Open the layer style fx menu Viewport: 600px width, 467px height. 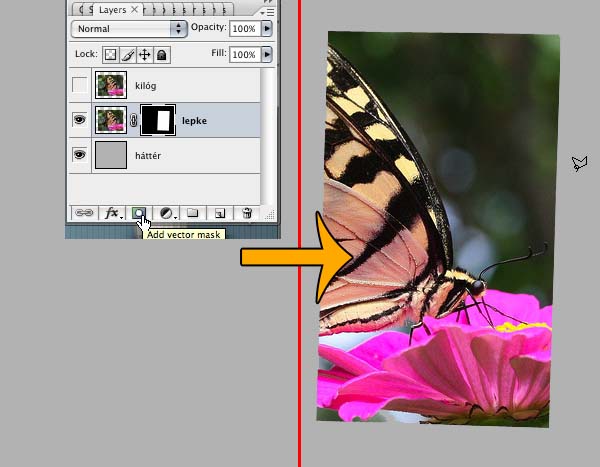[113, 213]
